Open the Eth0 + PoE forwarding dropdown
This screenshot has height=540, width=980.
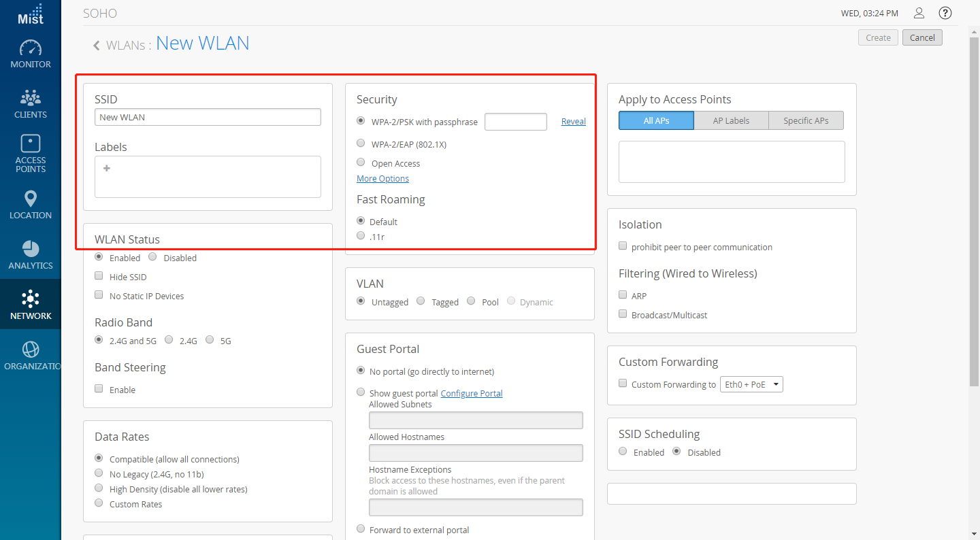click(751, 384)
